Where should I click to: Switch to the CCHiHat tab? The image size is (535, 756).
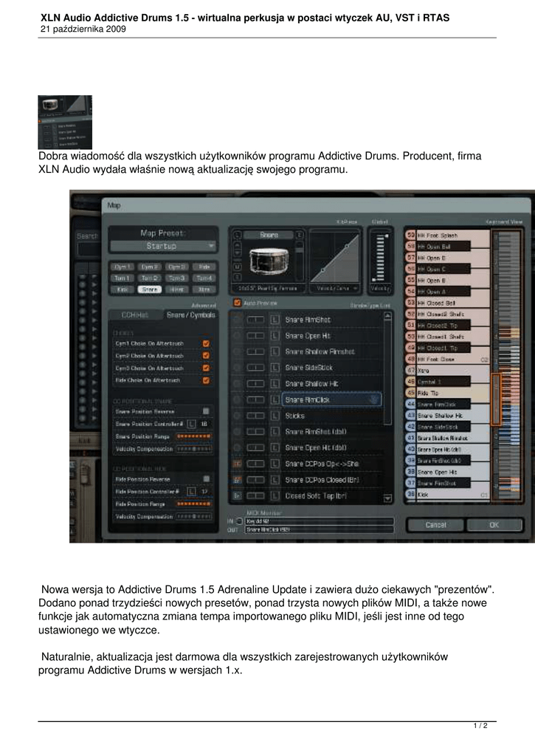coord(135,315)
